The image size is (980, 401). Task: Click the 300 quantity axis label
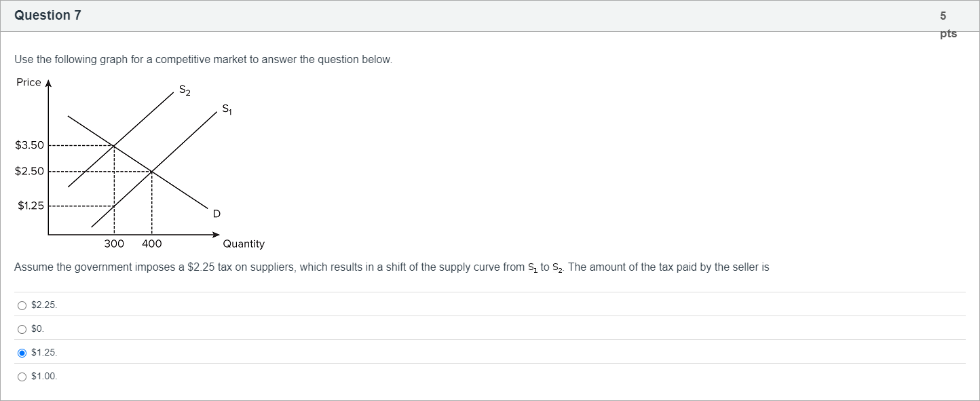click(x=114, y=244)
